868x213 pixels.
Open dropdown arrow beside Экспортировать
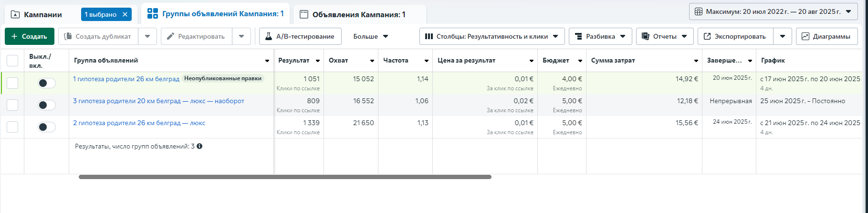click(783, 36)
